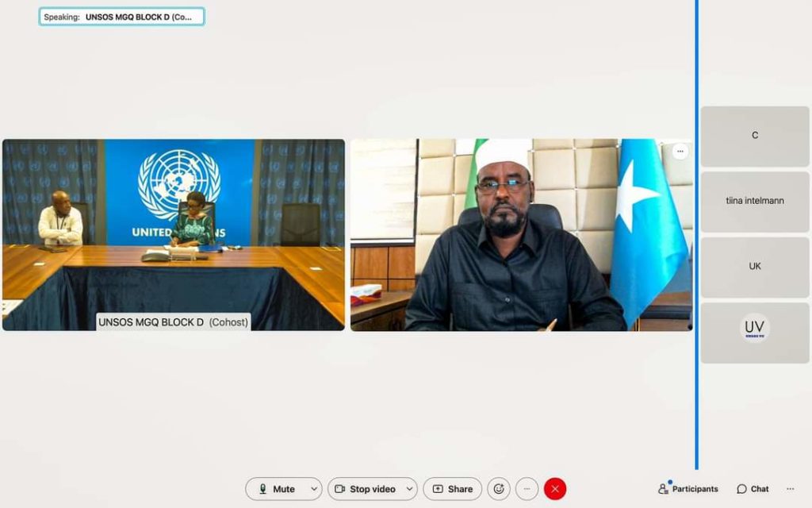Select the smiley Reactions icon
This screenshot has height=508, width=812.
499,489
